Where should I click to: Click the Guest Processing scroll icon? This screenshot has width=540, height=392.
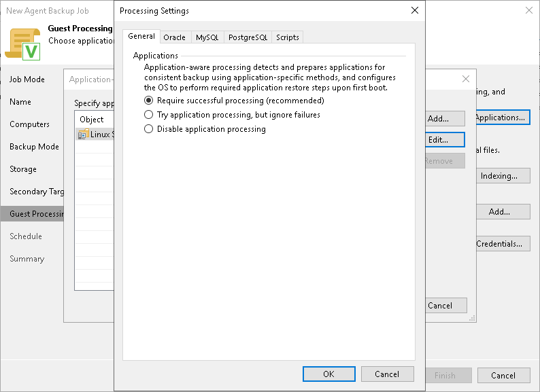[22, 44]
